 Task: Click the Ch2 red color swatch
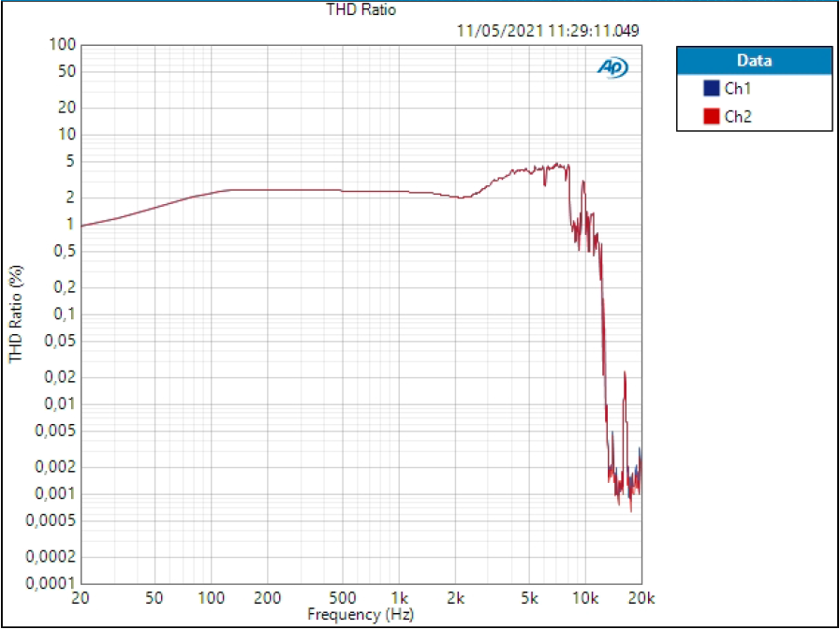711,116
